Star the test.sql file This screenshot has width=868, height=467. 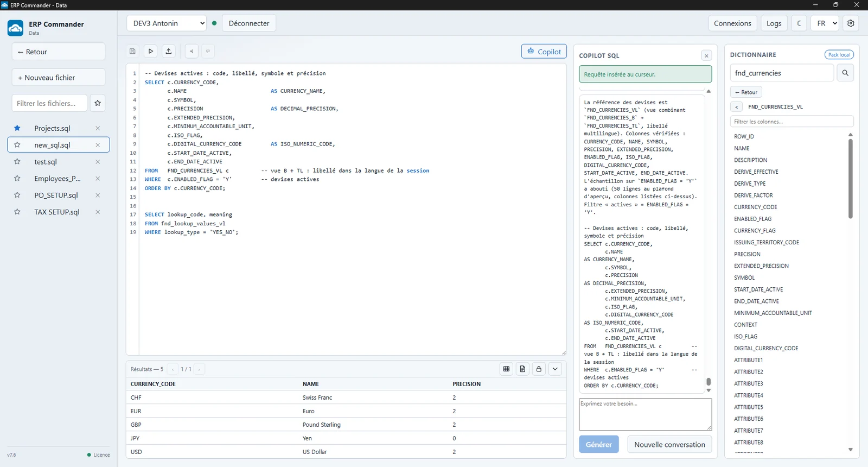(17, 162)
